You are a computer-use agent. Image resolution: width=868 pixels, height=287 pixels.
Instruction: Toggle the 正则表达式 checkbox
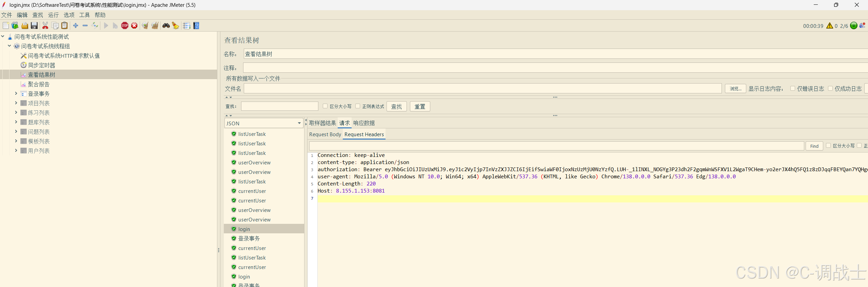[358, 106]
